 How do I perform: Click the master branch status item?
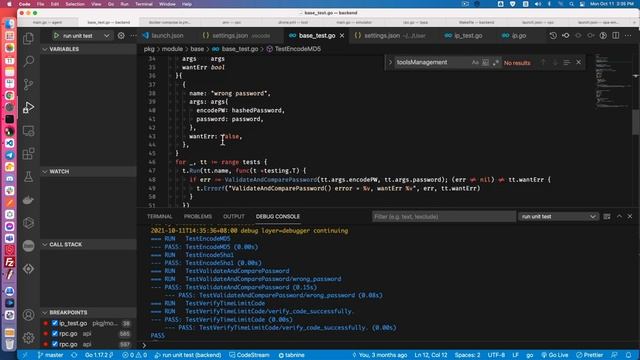coord(50,355)
